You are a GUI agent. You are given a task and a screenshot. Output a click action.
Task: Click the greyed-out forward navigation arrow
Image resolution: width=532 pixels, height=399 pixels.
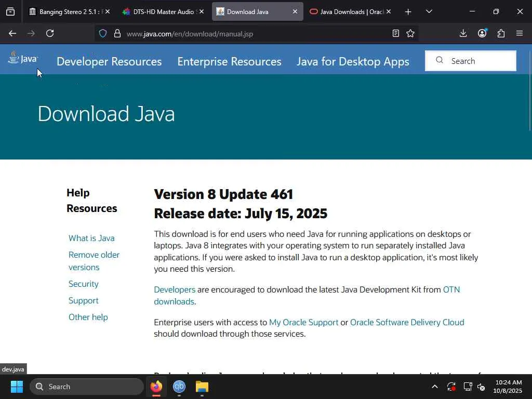pyautogui.click(x=31, y=33)
